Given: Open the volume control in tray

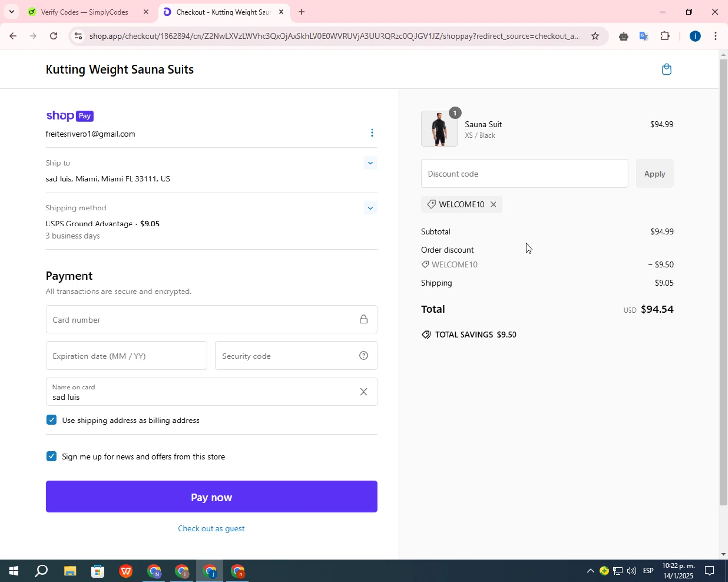Looking at the screenshot, I should click(x=631, y=571).
